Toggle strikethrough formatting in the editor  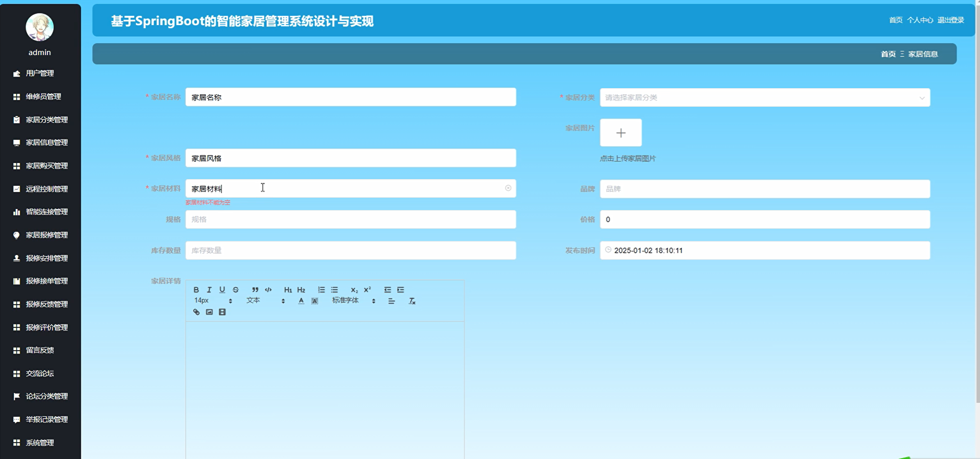pyautogui.click(x=235, y=289)
